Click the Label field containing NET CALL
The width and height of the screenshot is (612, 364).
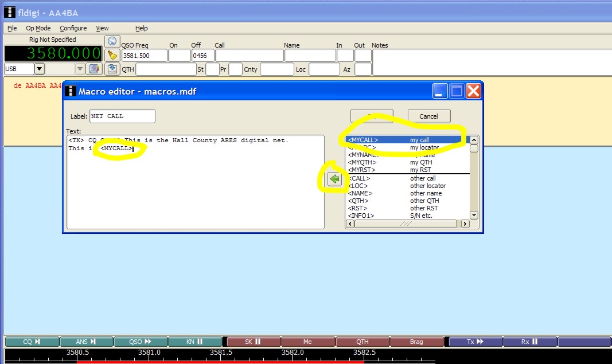tap(122, 116)
